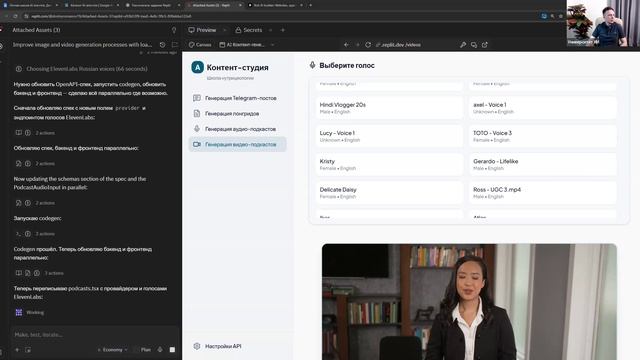640x360 pixels.
Task: Switch to the first browser tab
Action: click(x=30, y=5)
